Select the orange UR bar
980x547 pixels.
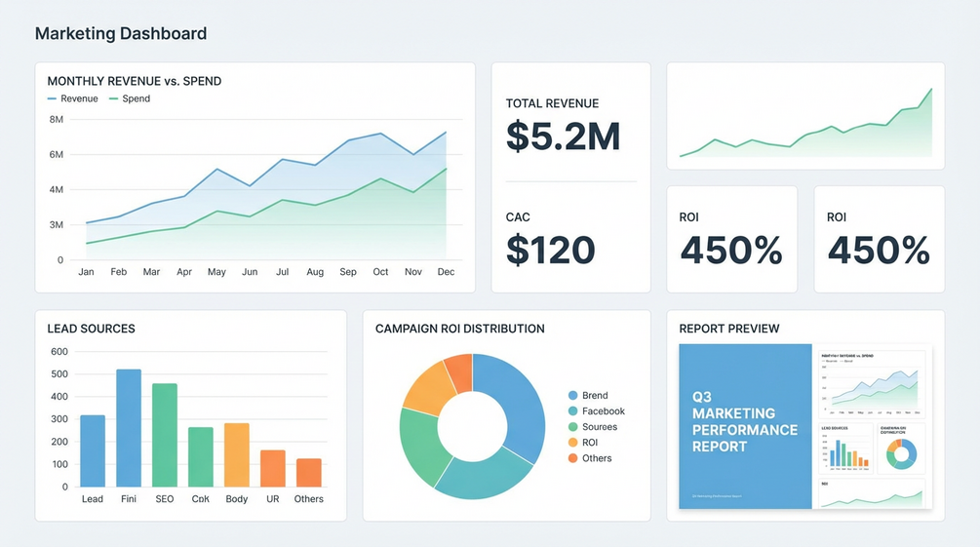coord(272,468)
